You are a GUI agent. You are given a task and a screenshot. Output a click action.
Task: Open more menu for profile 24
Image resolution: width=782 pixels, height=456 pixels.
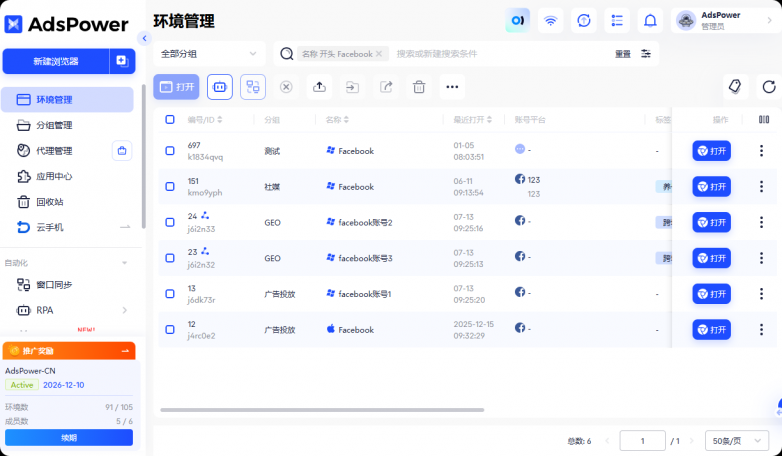(x=761, y=223)
